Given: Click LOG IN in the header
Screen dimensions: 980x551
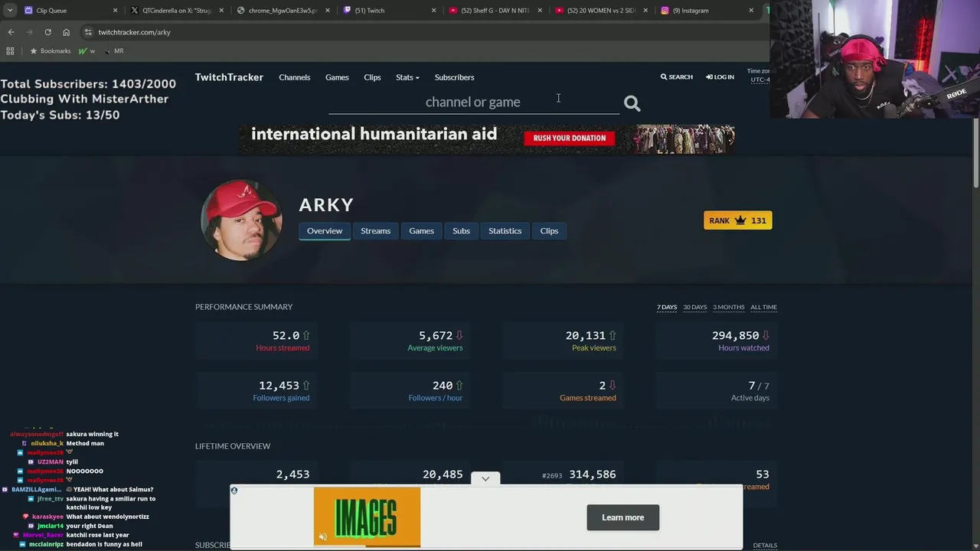Looking at the screenshot, I should [720, 77].
